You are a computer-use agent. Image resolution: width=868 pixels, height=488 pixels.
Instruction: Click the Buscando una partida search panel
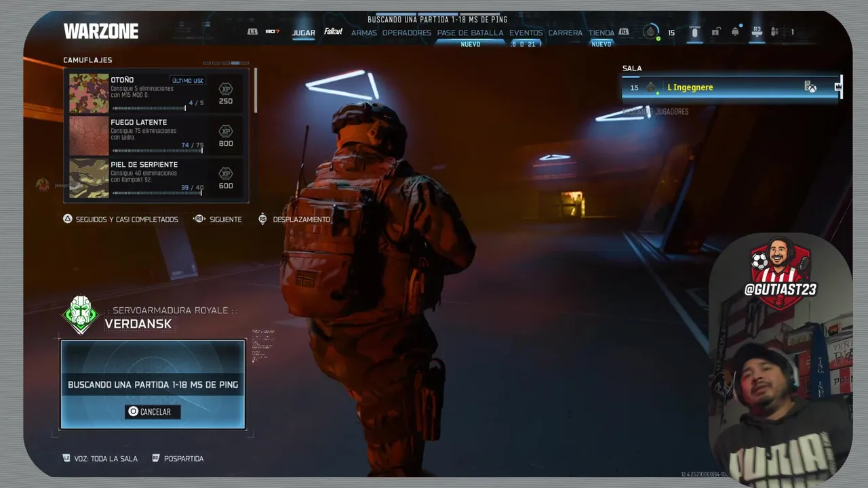[153, 384]
